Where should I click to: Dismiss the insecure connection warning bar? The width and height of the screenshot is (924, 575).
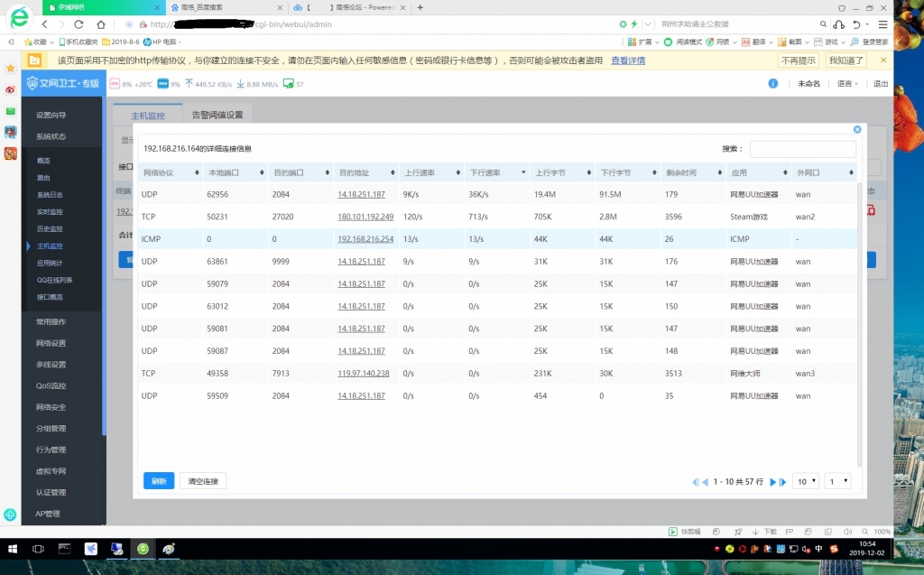[x=883, y=60]
